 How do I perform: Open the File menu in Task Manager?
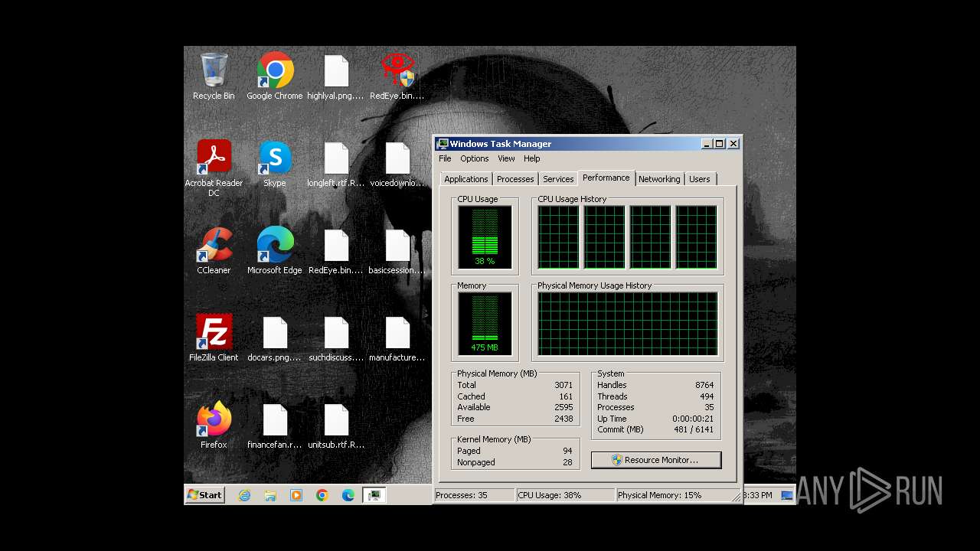click(445, 158)
